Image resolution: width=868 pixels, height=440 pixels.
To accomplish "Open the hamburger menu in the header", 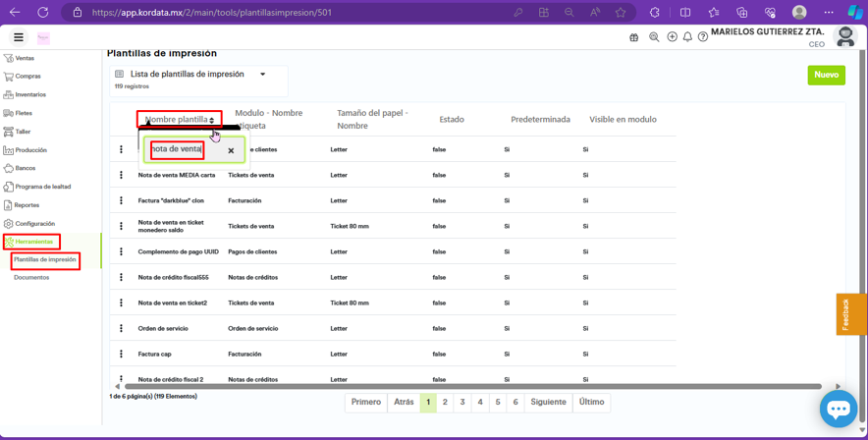I will coord(19,37).
